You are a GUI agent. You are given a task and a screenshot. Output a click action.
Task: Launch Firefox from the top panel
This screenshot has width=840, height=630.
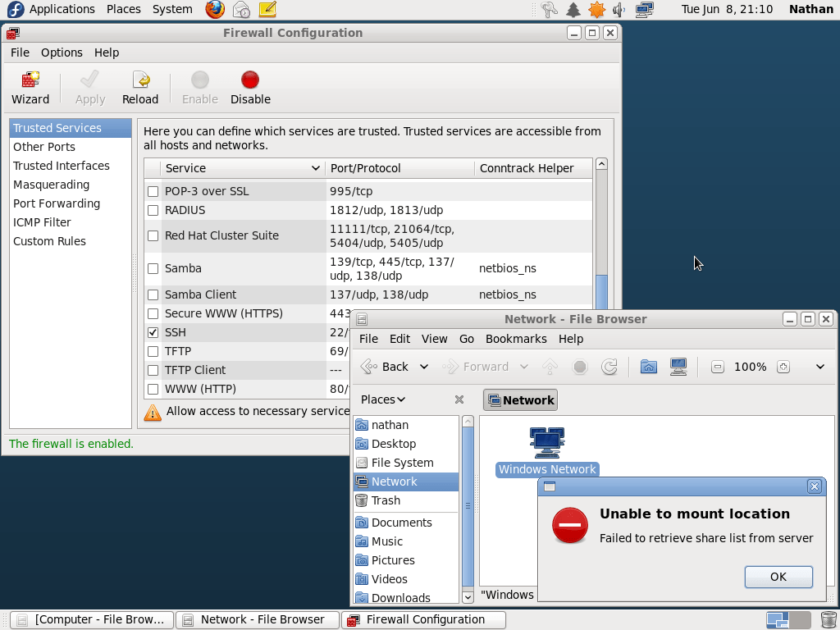click(x=213, y=9)
